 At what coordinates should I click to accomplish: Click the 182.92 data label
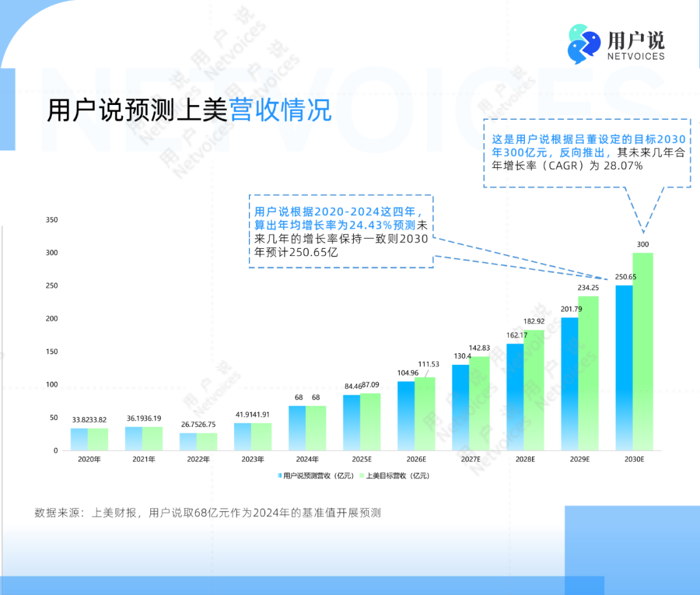[x=534, y=321]
